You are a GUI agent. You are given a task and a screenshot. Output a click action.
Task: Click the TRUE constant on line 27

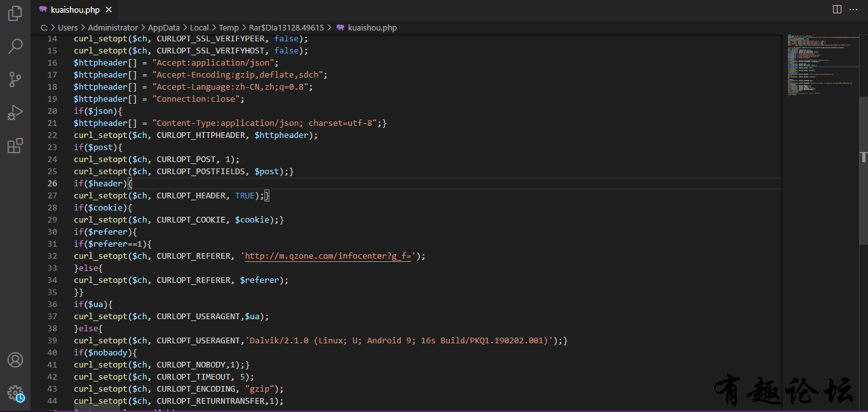coord(245,196)
